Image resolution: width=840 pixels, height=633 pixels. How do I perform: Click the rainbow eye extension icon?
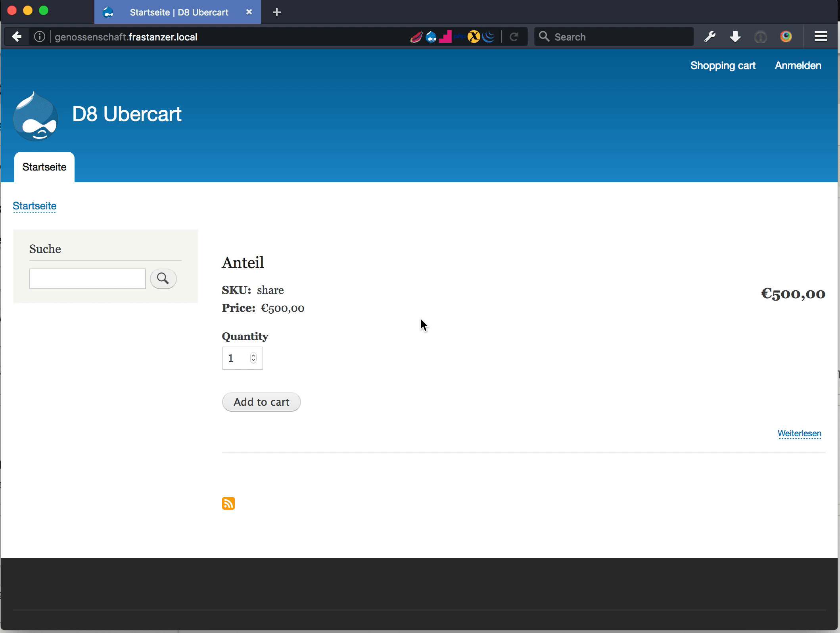(786, 37)
